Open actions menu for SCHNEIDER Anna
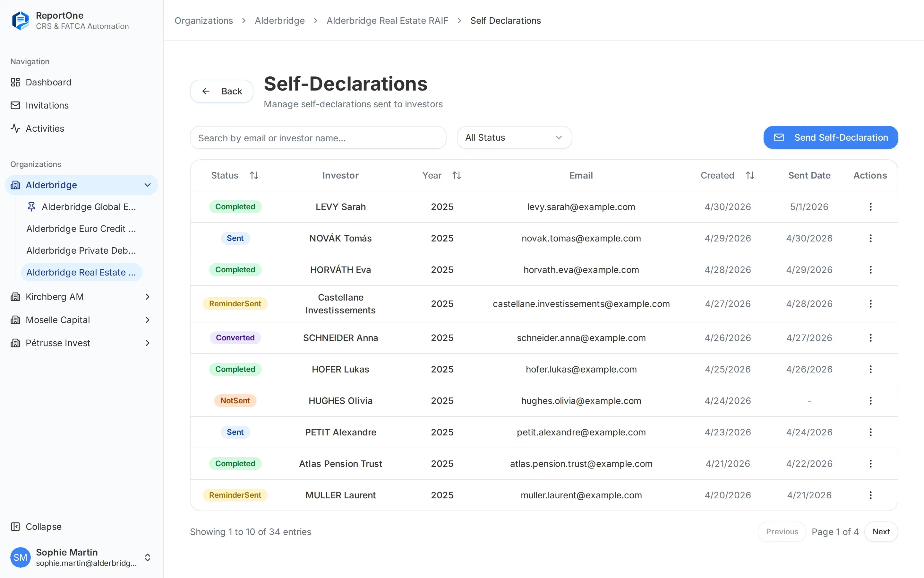The height and width of the screenshot is (578, 924). click(x=870, y=337)
